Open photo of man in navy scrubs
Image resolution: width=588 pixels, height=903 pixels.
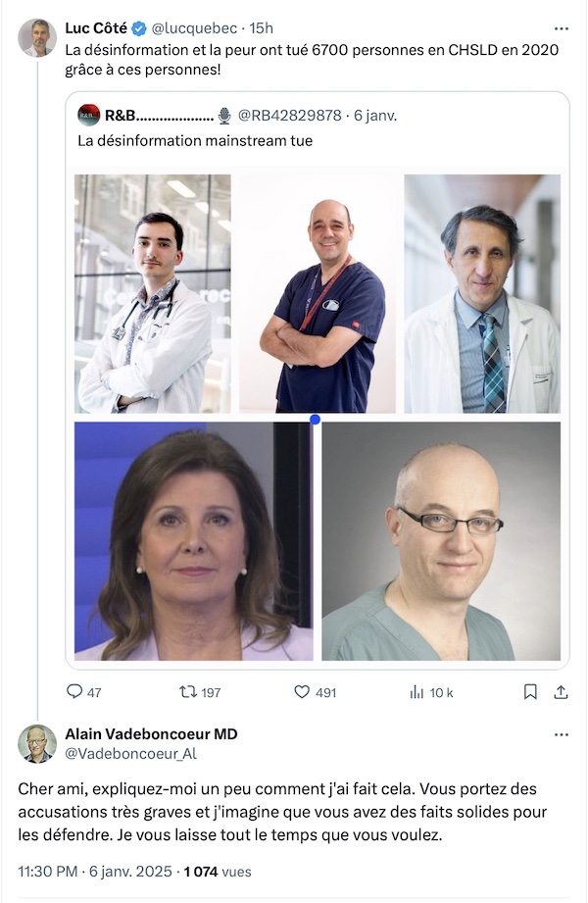(x=318, y=294)
